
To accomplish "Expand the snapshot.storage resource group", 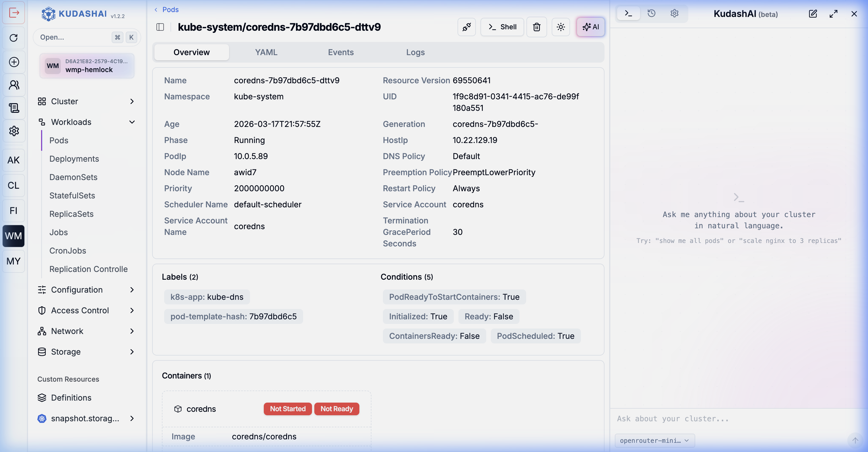I will tap(87, 418).
